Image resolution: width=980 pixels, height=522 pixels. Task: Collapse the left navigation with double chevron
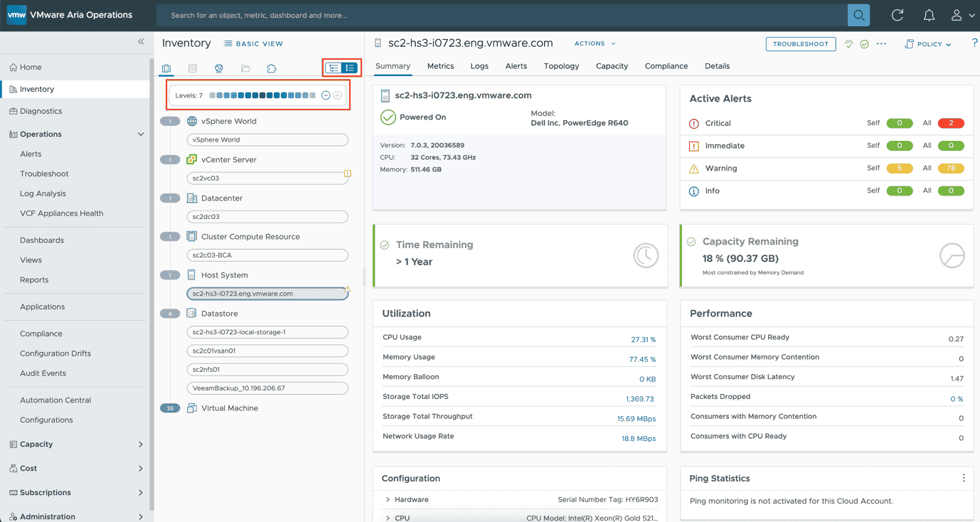pyautogui.click(x=141, y=42)
